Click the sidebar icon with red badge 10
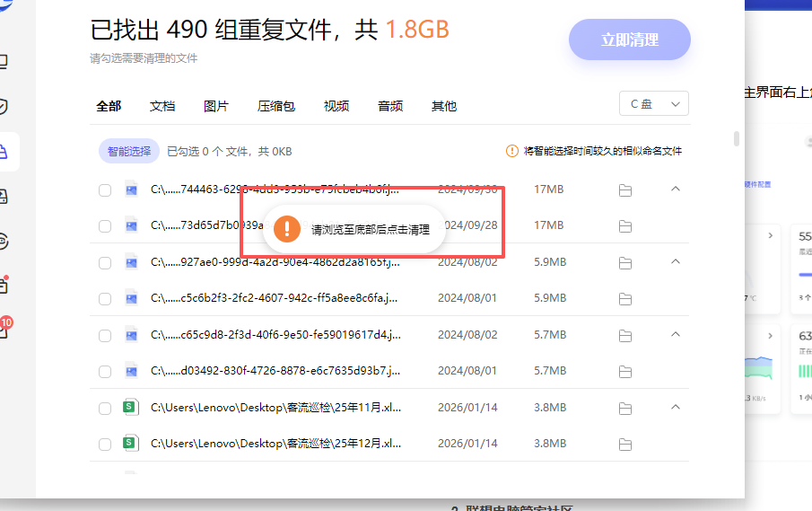Image resolution: width=812 pixels, height=511 pixels. 4,330
